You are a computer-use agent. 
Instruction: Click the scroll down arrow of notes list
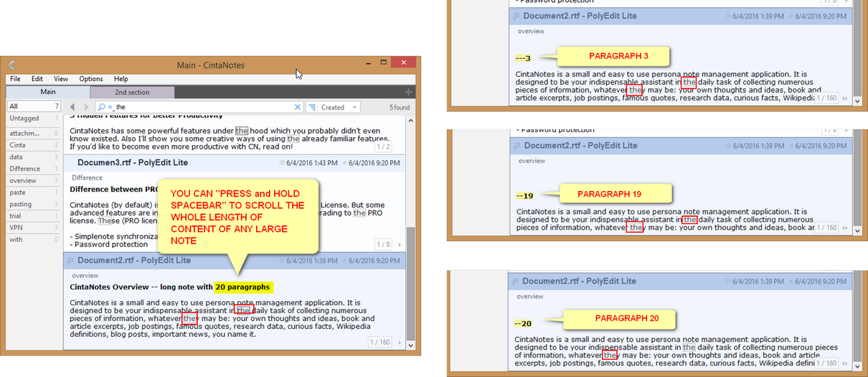coord(410,345)
